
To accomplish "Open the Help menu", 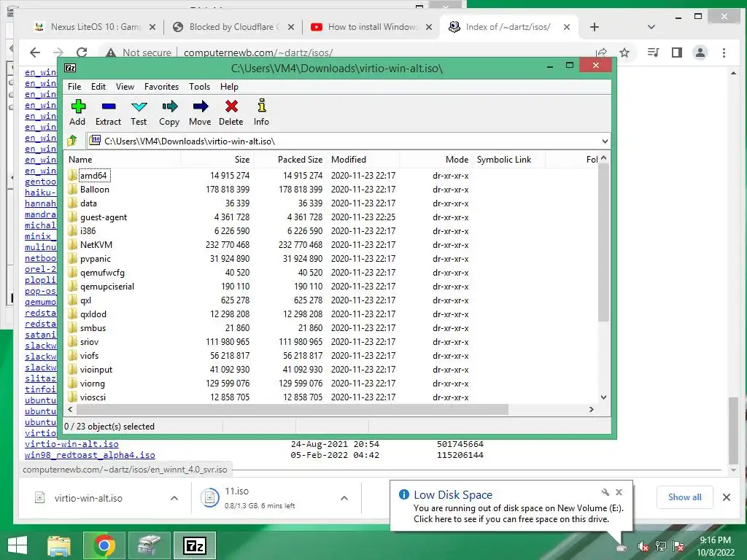I will [229, 87].
